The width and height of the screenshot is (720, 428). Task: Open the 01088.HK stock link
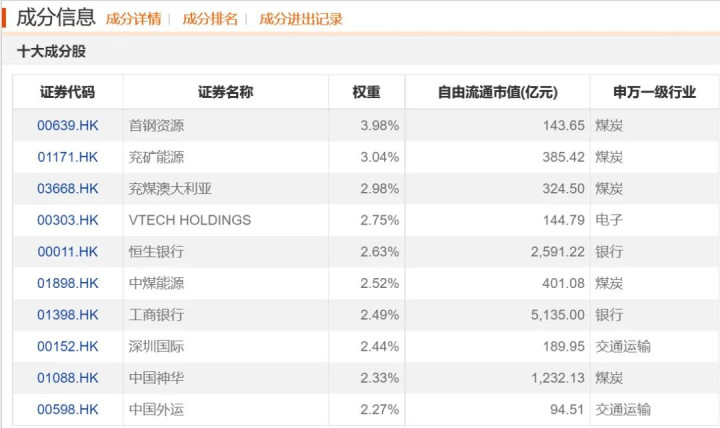tap(68, 377)
